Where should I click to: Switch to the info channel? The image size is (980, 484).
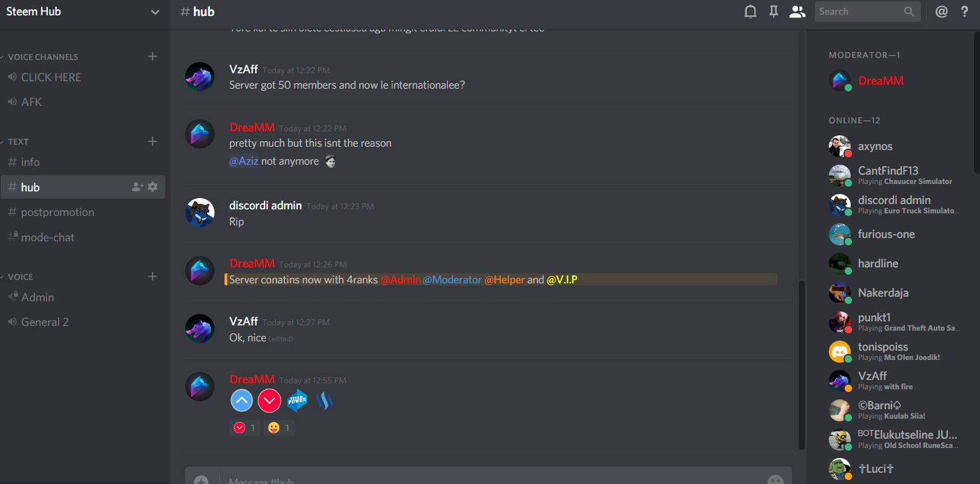point(83,162)
